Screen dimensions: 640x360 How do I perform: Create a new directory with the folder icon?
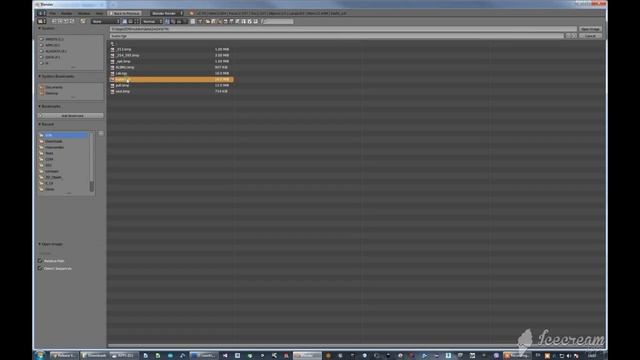click(x=83, y=21)
